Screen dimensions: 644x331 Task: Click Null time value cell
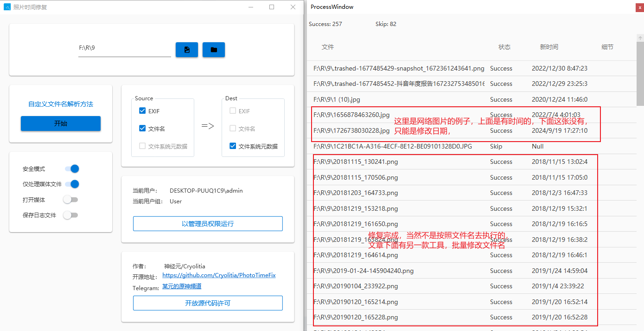click(x=538, y=146)
